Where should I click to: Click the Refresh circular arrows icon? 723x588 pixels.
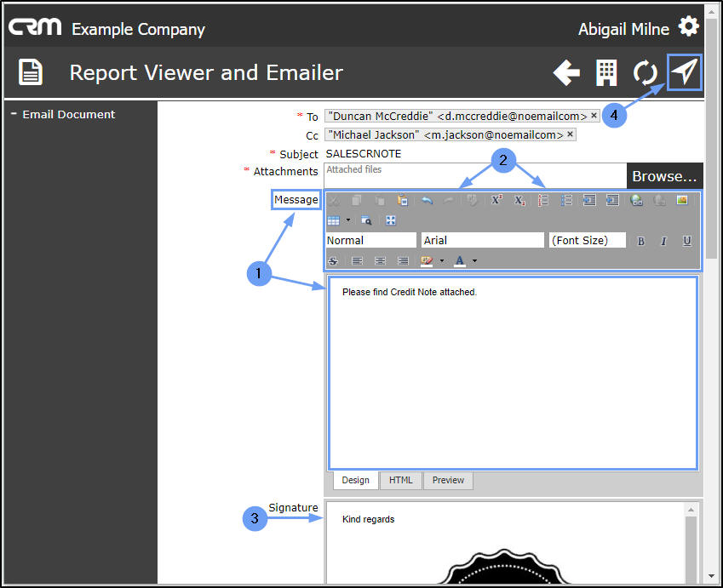645,72
